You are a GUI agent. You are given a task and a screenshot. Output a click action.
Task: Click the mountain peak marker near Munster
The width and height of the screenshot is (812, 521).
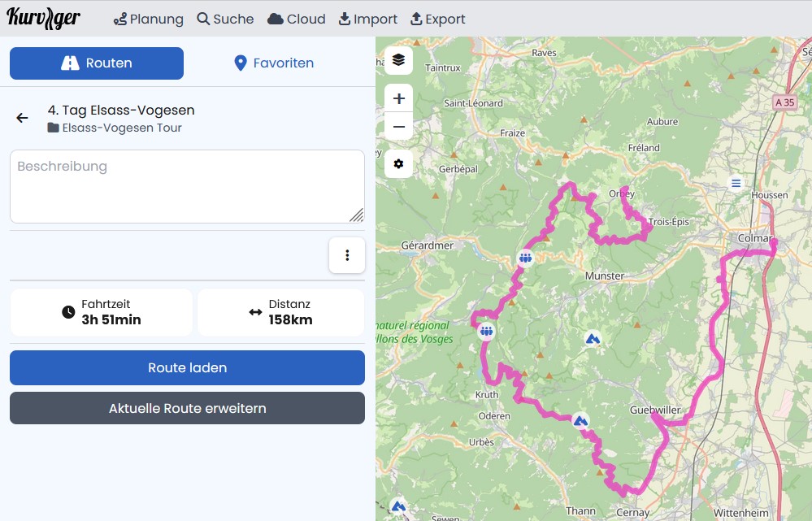593,338
